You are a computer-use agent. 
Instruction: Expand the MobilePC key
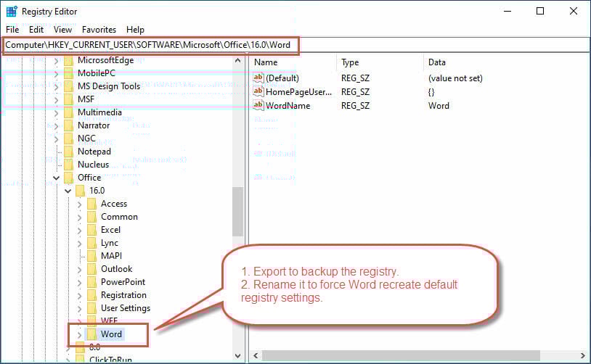pyautogui.click(x=56, y=74)
